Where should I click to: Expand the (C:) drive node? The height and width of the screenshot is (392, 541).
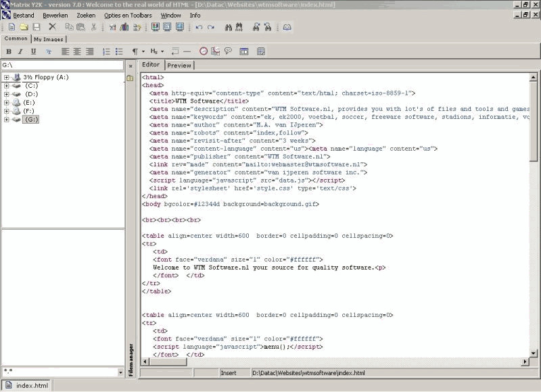[7, 86]
